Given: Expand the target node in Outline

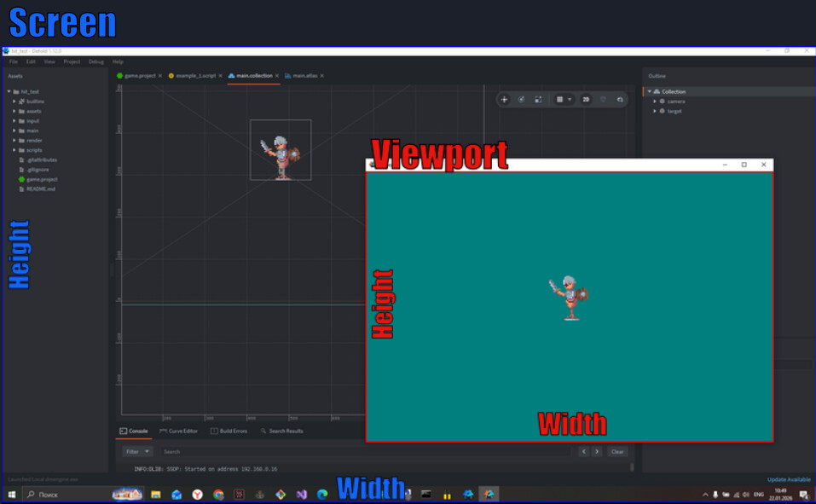Looking at the screenshot, I should (x=655, y=111).
